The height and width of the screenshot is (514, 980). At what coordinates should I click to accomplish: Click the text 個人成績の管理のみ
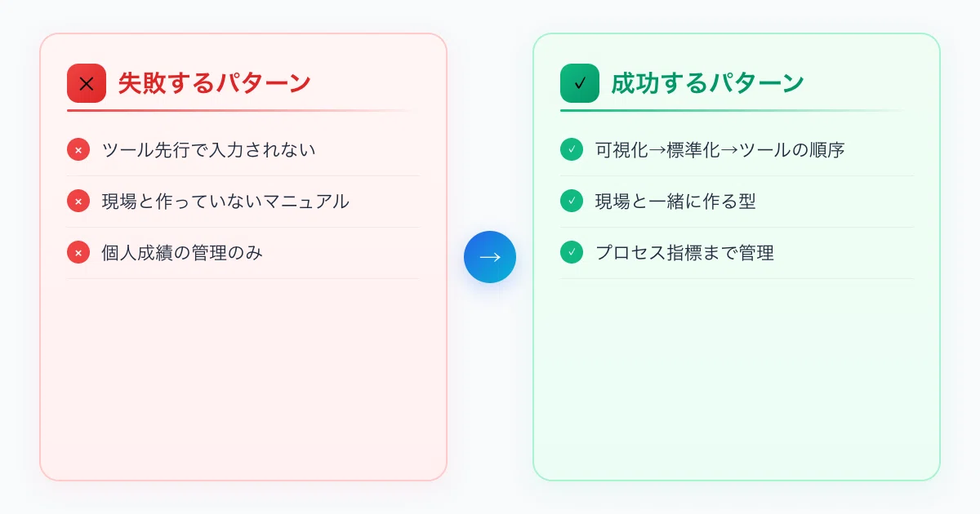coord(182,253)
